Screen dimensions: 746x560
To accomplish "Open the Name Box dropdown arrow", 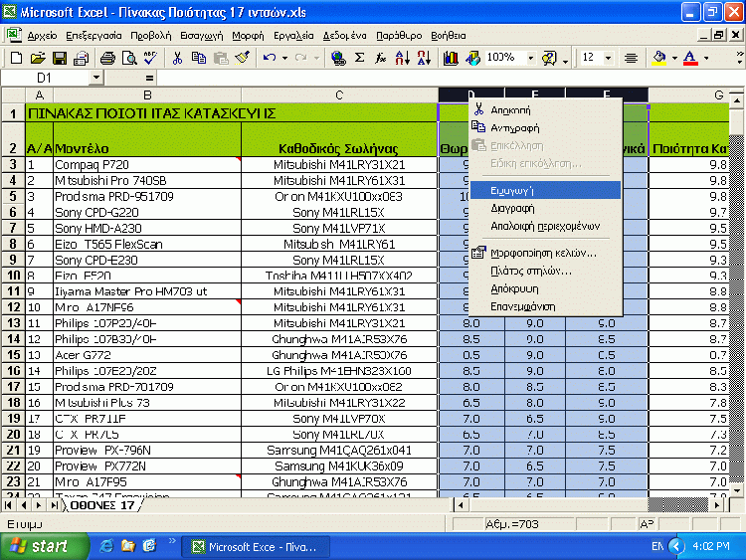I will pyautogui.click(x=96, y=77).
